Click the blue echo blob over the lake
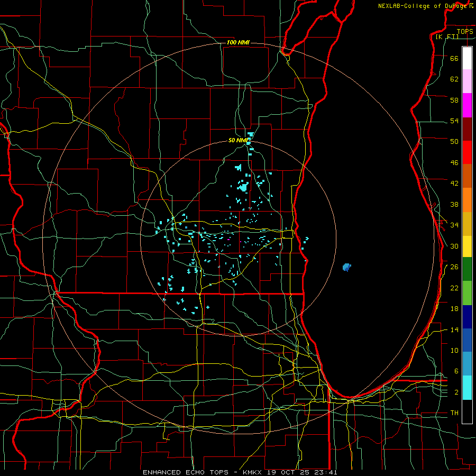 click(346, 267)
